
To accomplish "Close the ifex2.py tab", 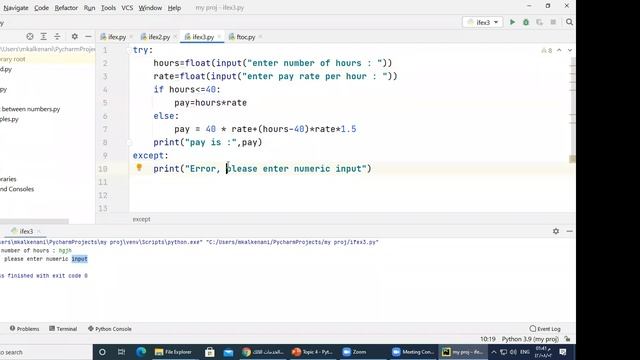I will coord(175,37).
